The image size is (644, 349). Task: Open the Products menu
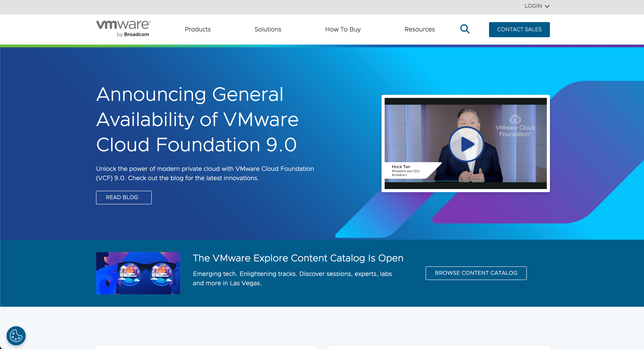(x=198, y=29)
